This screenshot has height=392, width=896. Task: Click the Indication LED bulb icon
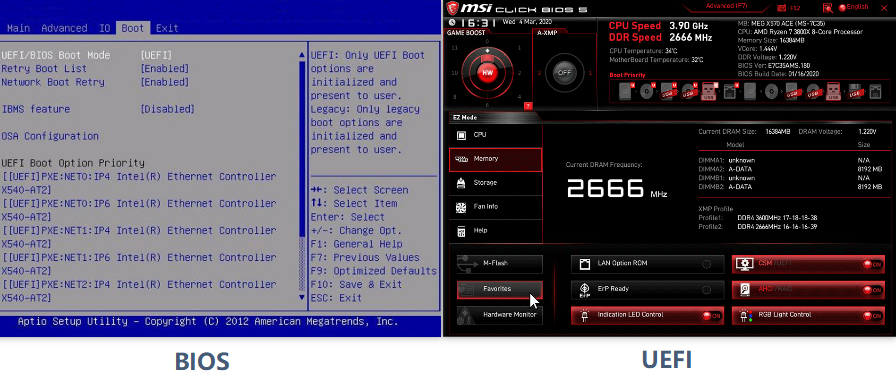584,315
